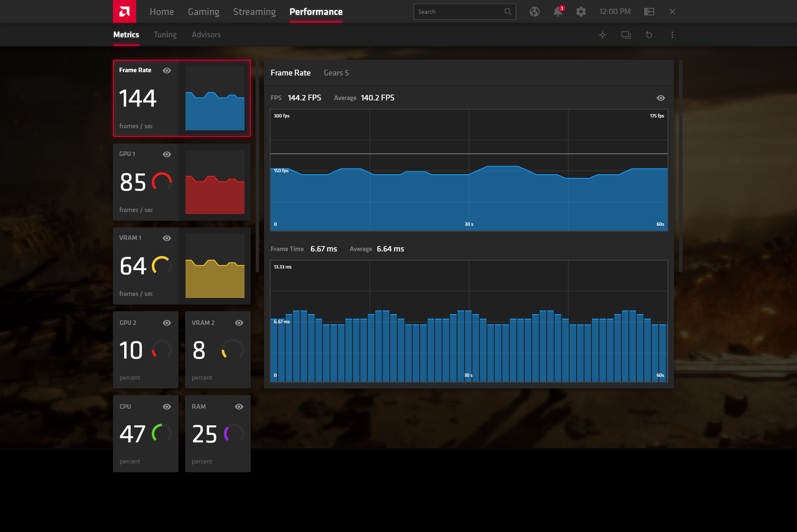Screen dimensions: 797x532
Task: Toggle the RAM tile visibility eye
Action: 239,407
